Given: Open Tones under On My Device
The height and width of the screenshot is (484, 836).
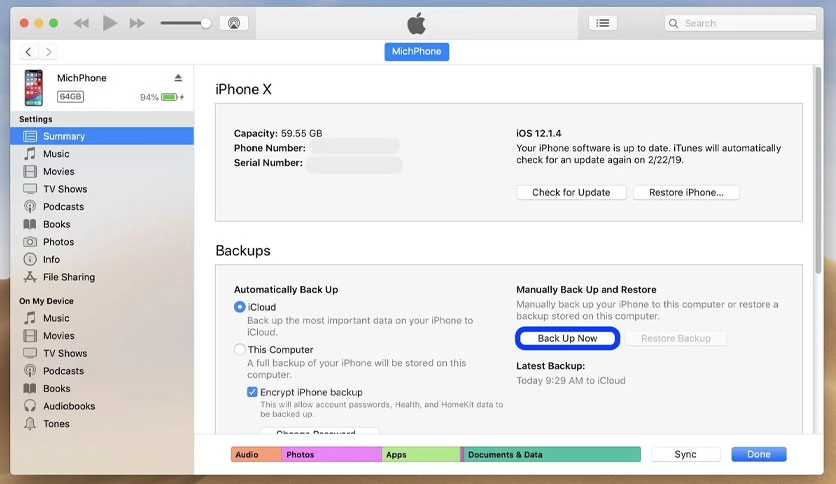Looking at the screenshot, I should 102,423.
